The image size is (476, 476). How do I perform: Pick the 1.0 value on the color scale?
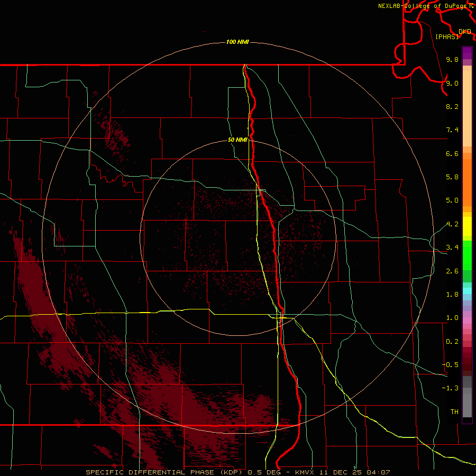point(452,318)
